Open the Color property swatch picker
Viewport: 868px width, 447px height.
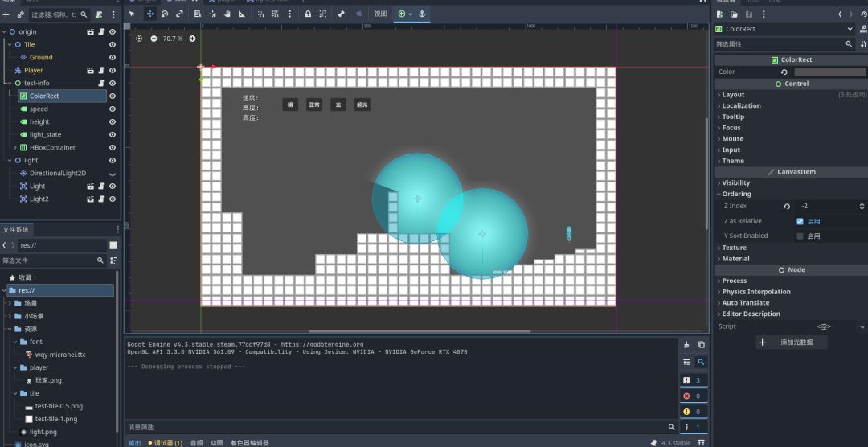(x=829, y=72)
